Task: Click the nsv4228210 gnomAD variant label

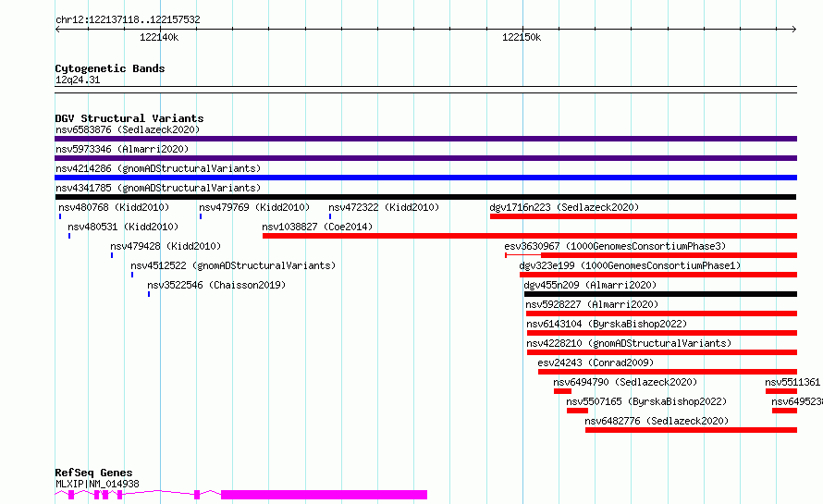Action: pos(629,343)
